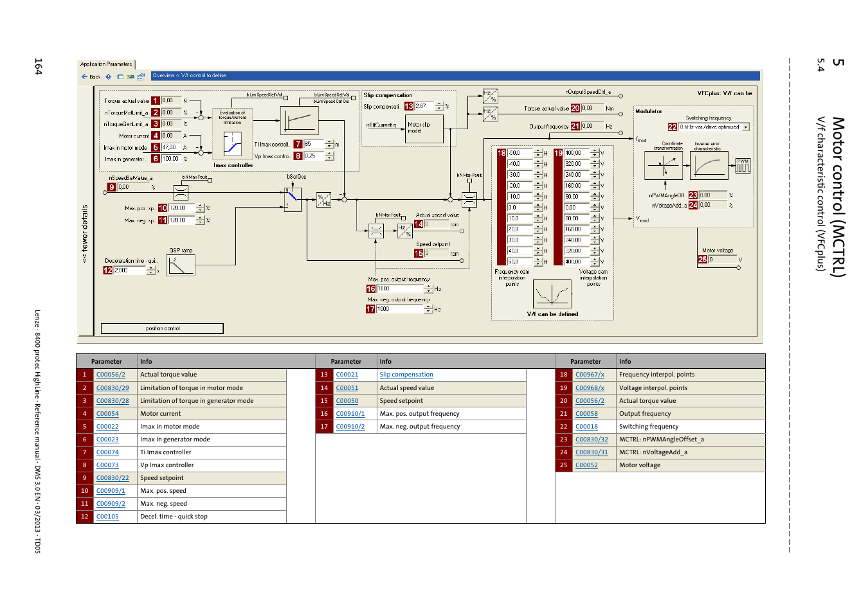Adjust the Max. pos. output frequency spinner

(x=429, y=289)
